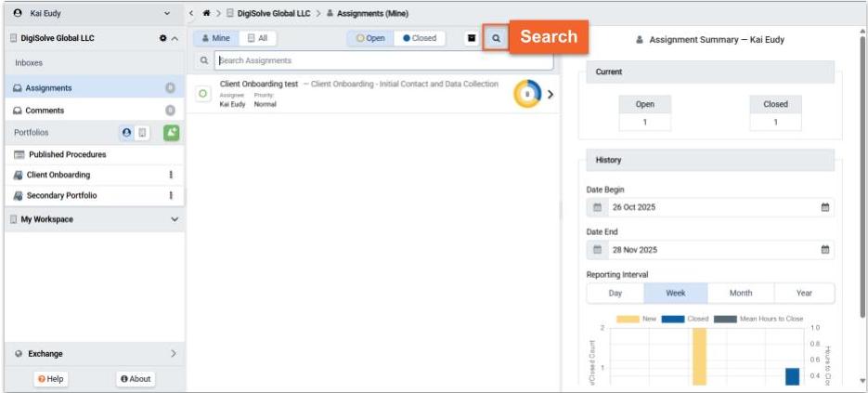
Task: Click the Help button
Action: (x=52, y=379)
